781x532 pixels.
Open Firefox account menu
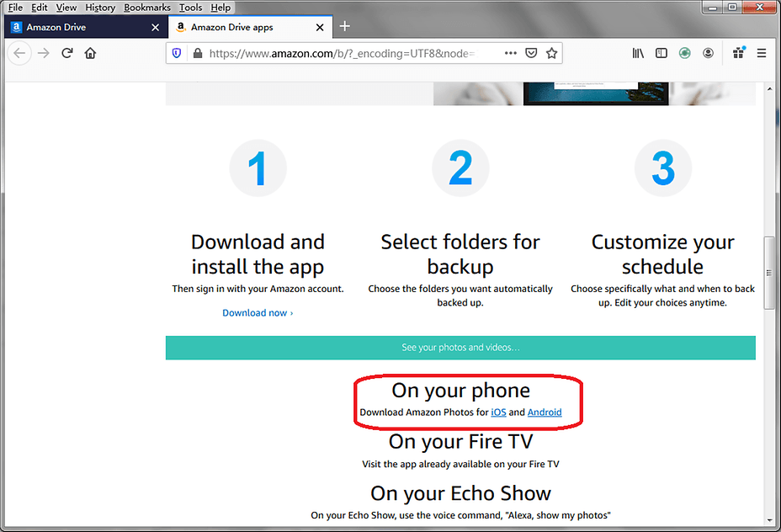point(708,53)
